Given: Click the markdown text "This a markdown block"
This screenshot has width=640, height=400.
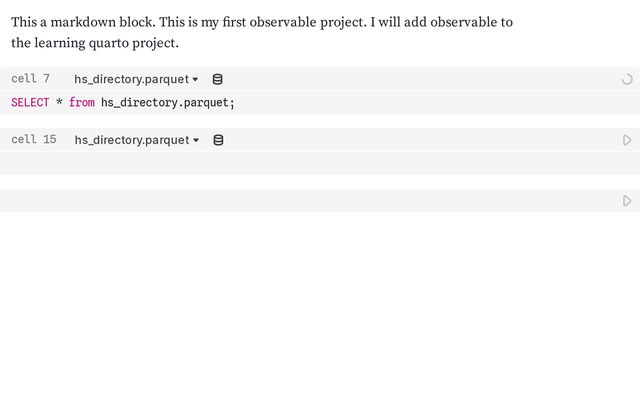Looking at the screenshot, I should point(82,22).
